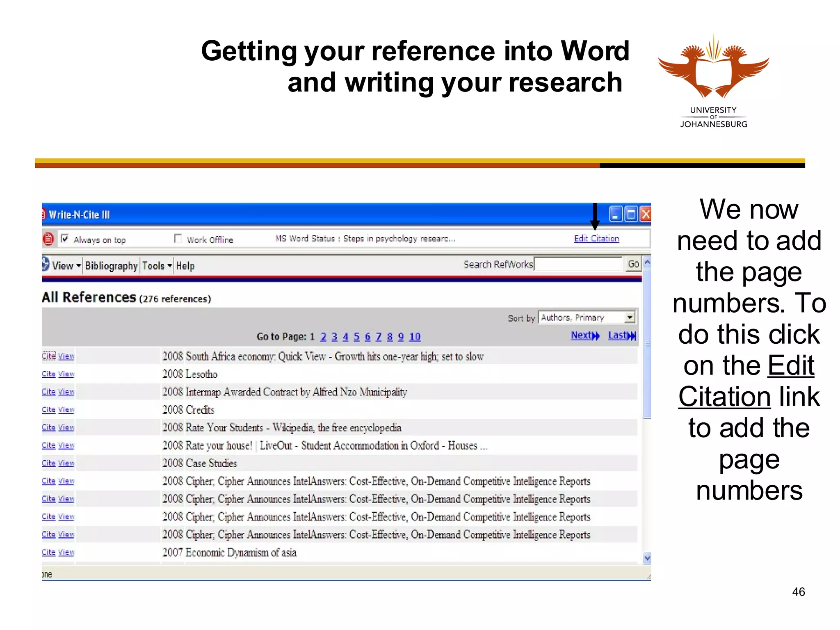View the 2008 Credits reference
The width and height of the screenshot is (840, 630).
click(66, 409)
